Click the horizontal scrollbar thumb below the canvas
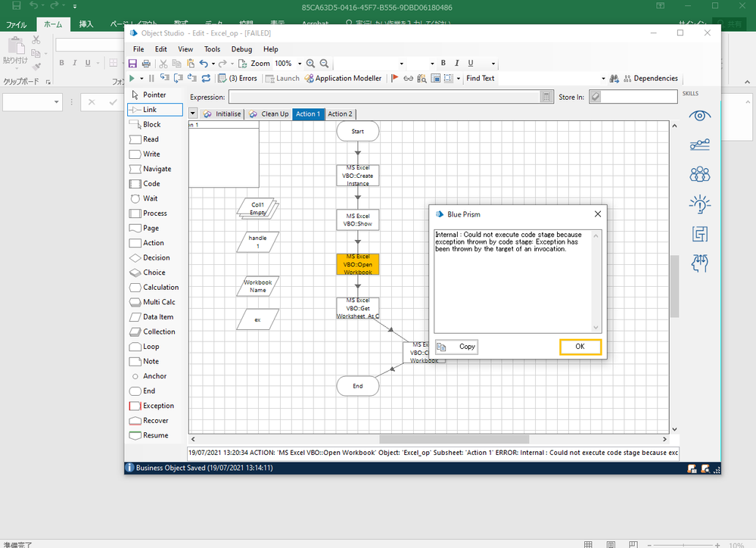The image size is (756, 548). pos(454,440)
